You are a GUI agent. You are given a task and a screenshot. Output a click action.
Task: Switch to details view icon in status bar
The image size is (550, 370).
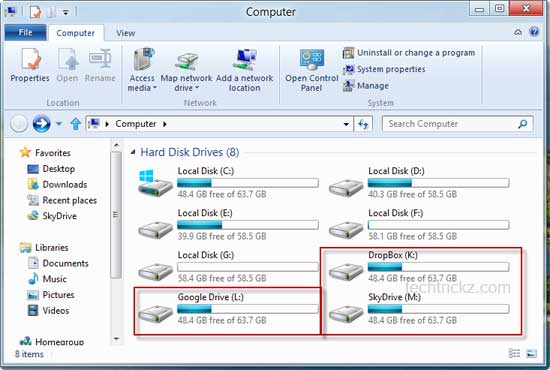[514, 353]
